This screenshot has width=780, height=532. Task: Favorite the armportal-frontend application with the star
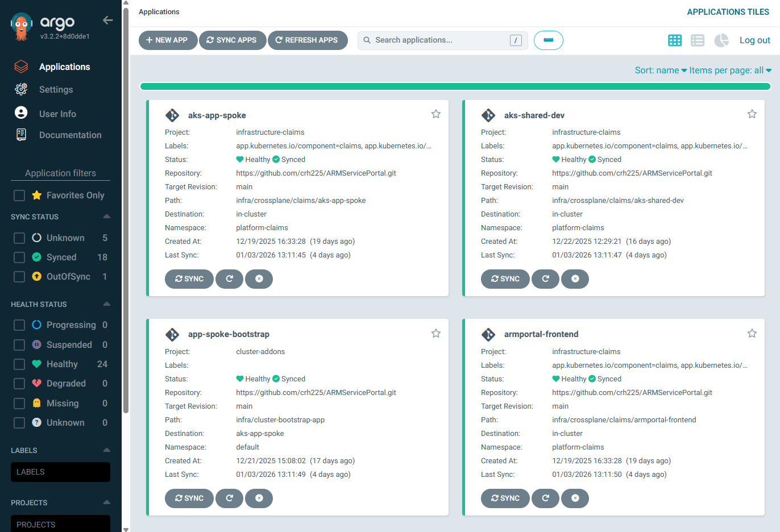752,333
